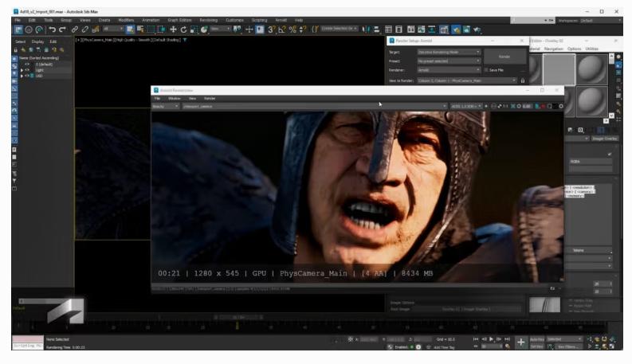This screenshot has width=632, height=364.
Task: Open the Renderer dropdown set to Arnold
Action: (x=449, y=69)
